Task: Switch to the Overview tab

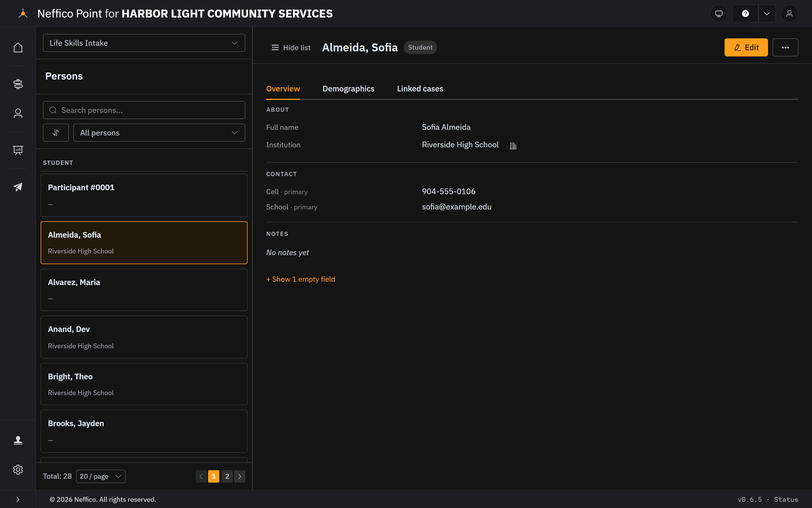Action: point(283,89)
